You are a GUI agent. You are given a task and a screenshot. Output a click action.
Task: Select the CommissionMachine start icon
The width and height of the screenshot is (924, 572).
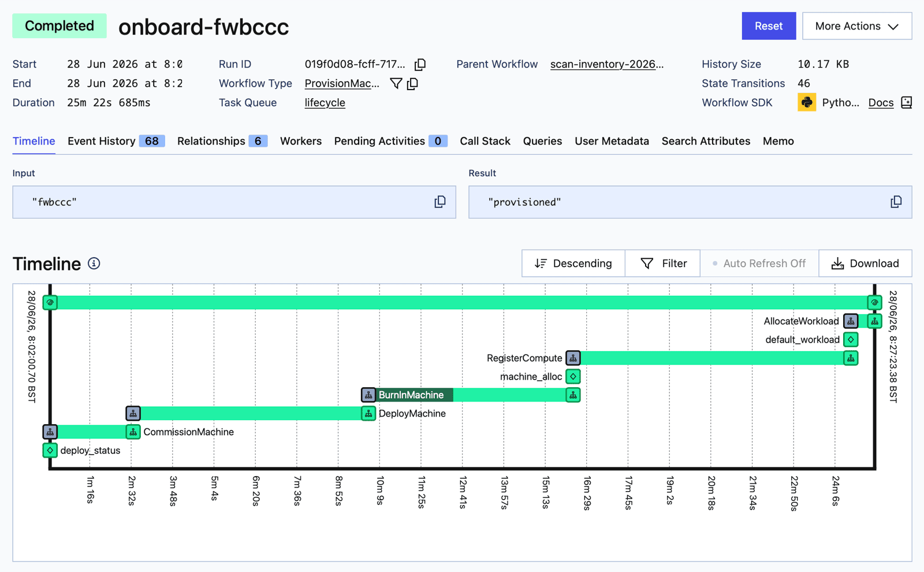click(50, 432)
